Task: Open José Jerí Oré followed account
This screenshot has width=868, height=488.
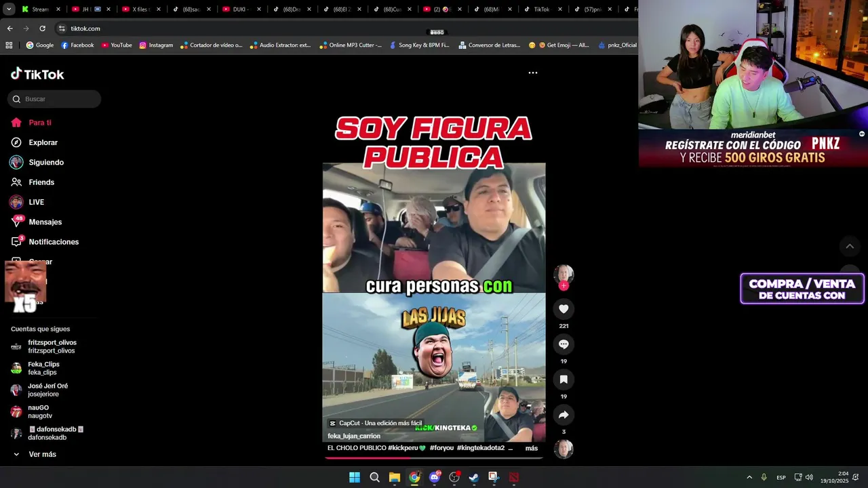Action: coord(39,390)
